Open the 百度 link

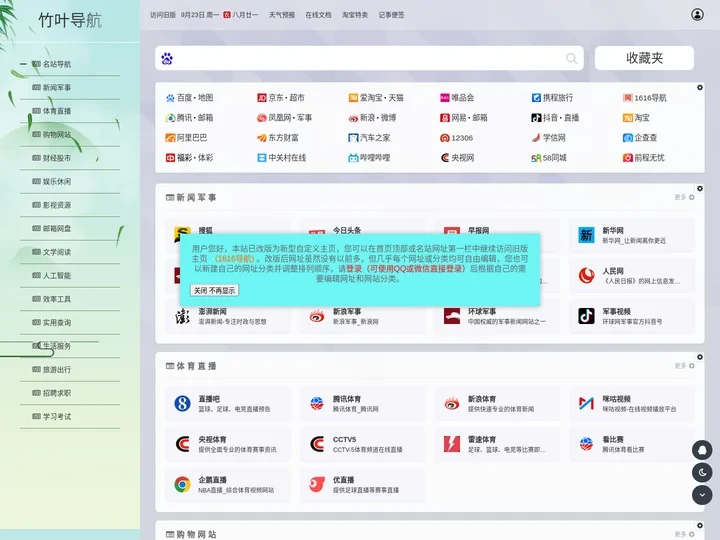(185, 97)
